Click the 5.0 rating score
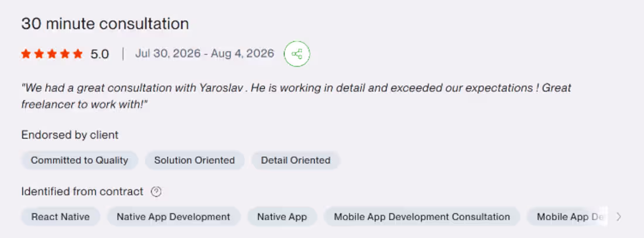 coord(100,54)
